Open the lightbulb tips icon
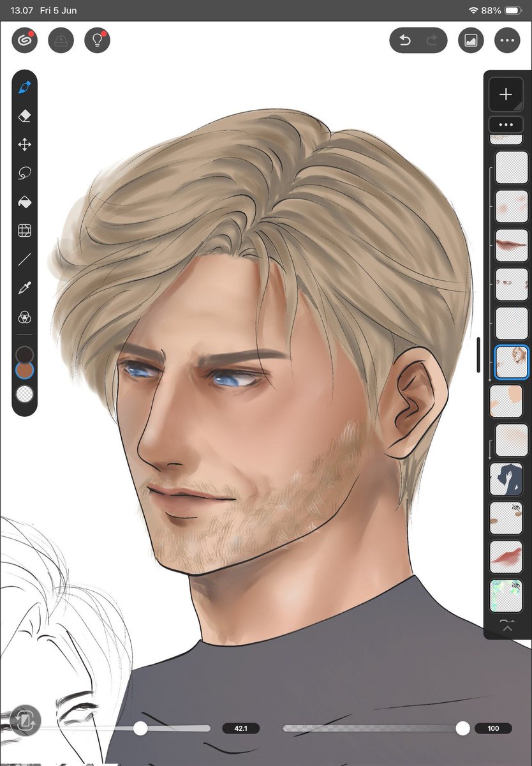The image size is (532, 766). (x=98, y=40)
